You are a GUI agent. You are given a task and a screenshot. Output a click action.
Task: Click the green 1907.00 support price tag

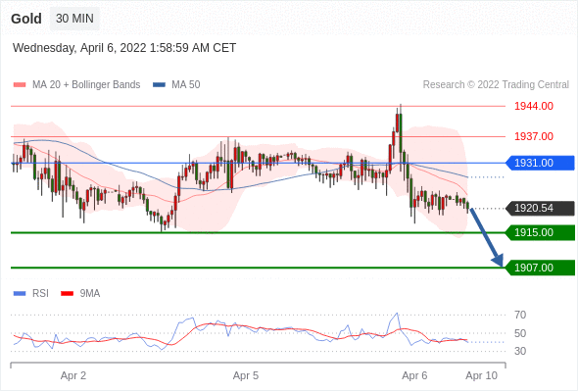tap(540, 268)
